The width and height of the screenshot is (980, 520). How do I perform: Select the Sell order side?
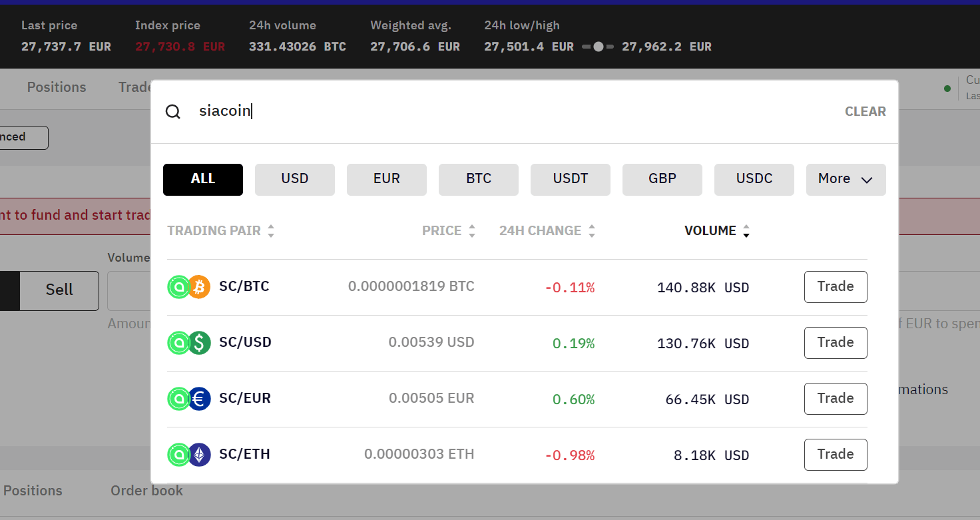point(59,290)
